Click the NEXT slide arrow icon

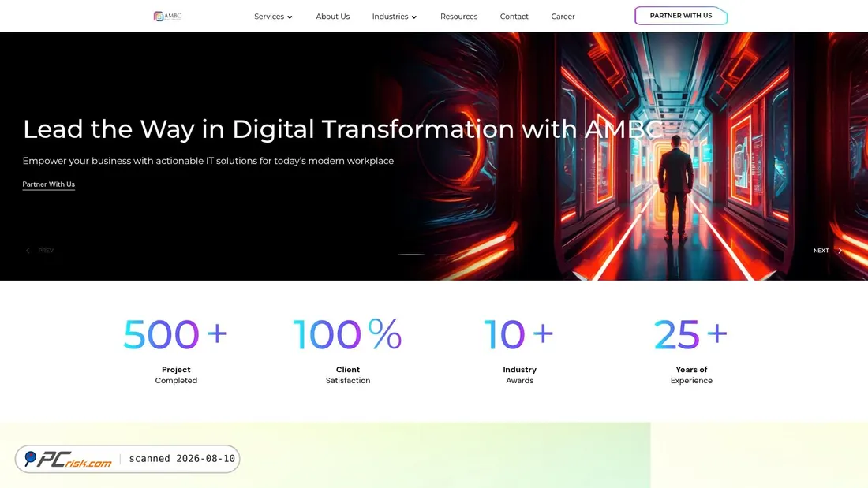click(840, 251)
